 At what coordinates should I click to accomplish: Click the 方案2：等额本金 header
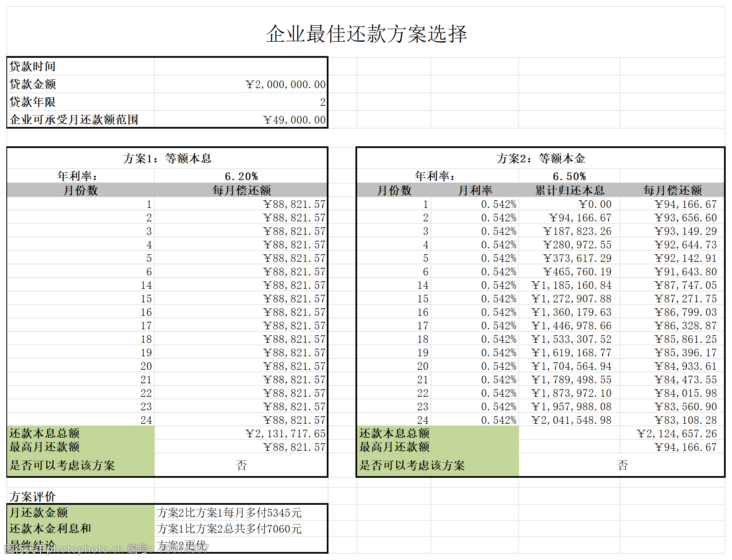click(541, 159)
